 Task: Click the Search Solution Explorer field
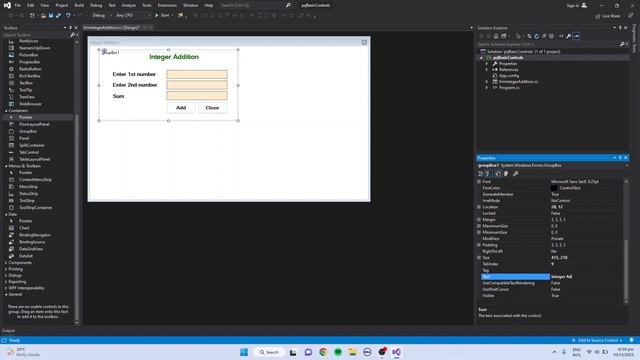[x=548, y=44]
